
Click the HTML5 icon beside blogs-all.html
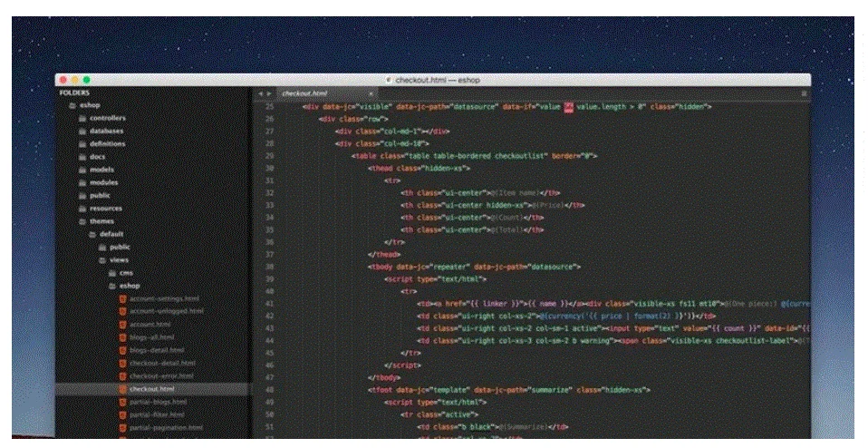tap(123, 337)
